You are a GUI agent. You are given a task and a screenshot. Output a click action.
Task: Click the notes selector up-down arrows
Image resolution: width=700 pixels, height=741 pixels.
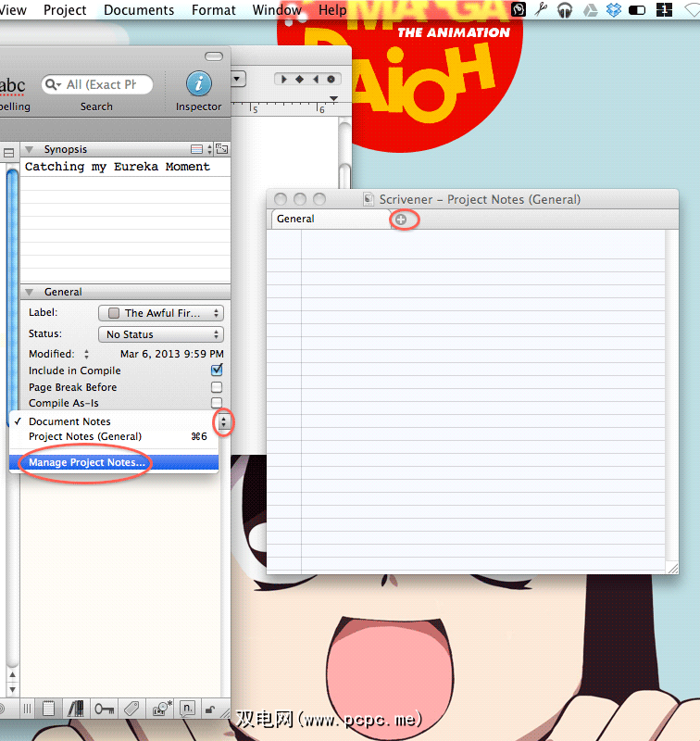223,421
